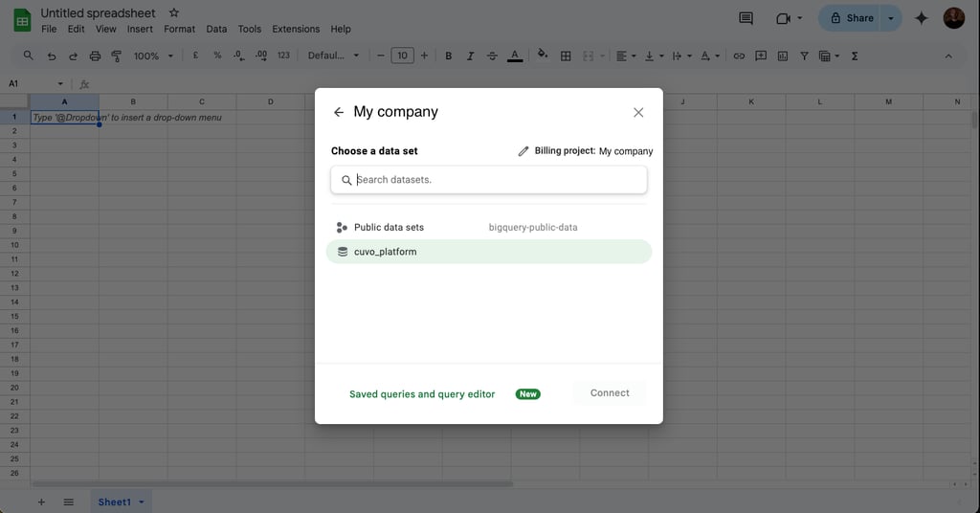Format as currency

195,56
